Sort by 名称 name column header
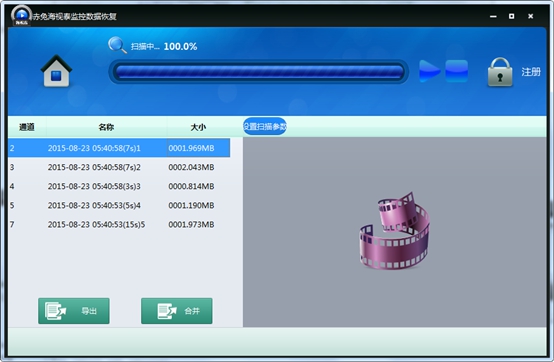Image resolution: width=554 pixels, height=362 pixels. [x=106, y=127]
